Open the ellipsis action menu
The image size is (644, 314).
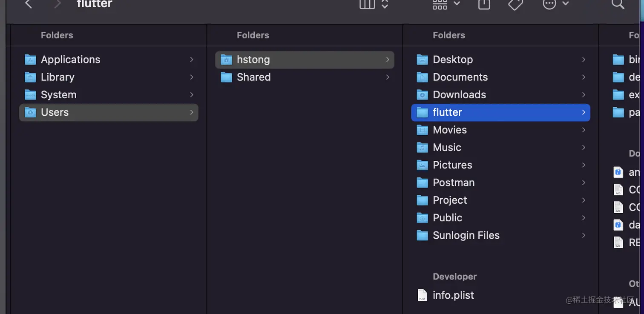pos(549,4)
